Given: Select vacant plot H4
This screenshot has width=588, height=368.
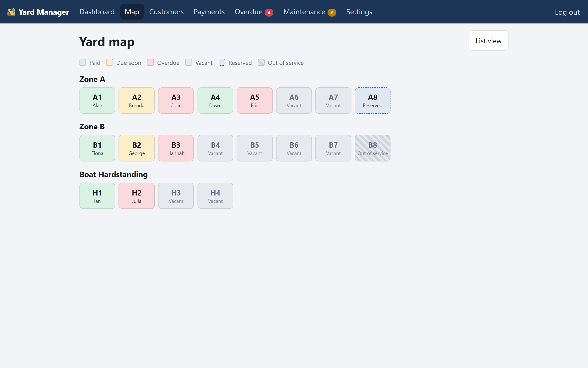Looking at the screenshot, I should click(215, 196).
